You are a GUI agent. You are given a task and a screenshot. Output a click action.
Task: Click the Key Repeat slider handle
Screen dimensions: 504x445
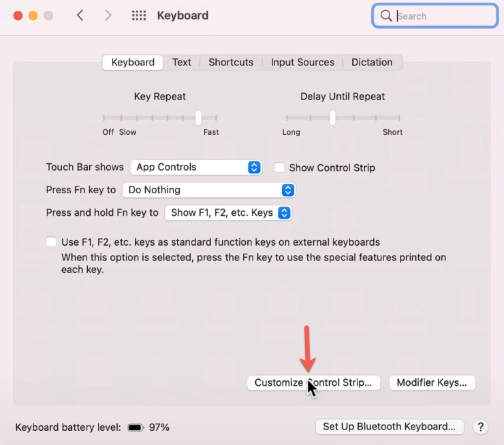tap(198, 118)
